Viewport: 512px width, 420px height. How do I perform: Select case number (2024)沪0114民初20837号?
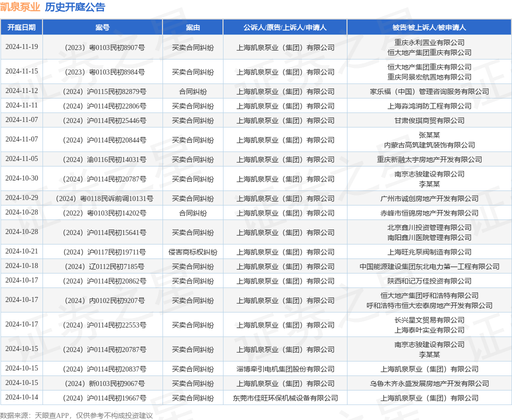(104, 368)
